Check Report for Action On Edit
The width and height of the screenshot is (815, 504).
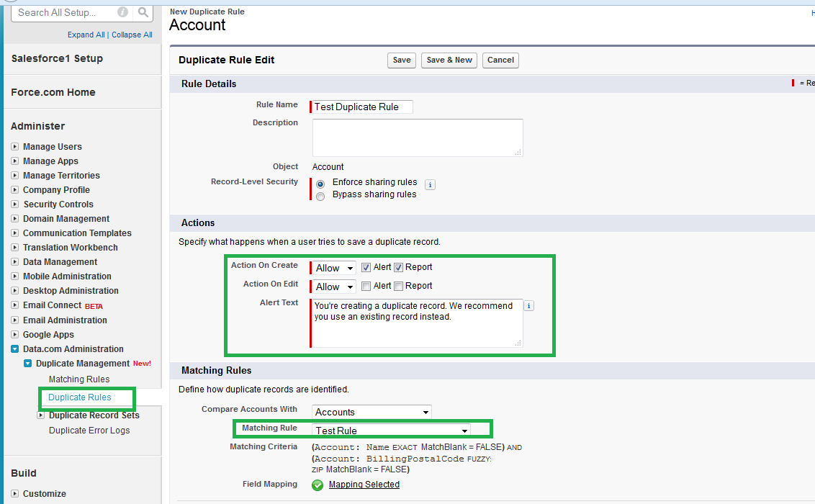399,287
